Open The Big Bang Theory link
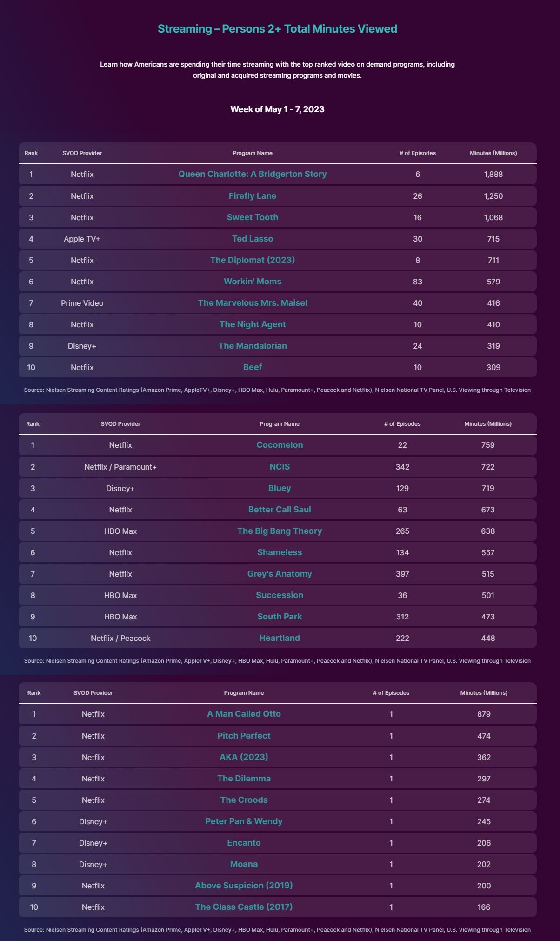Image resolution: width=560 pixels, height=941 pixels. coord(280,531)
